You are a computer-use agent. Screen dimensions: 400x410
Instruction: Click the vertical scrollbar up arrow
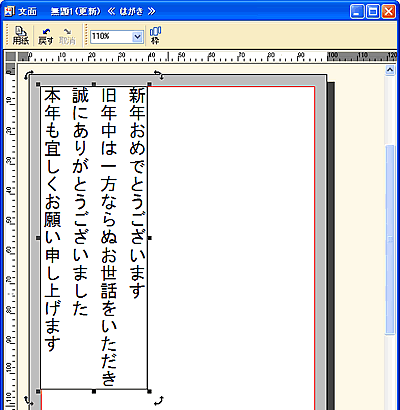pos(390,70)
